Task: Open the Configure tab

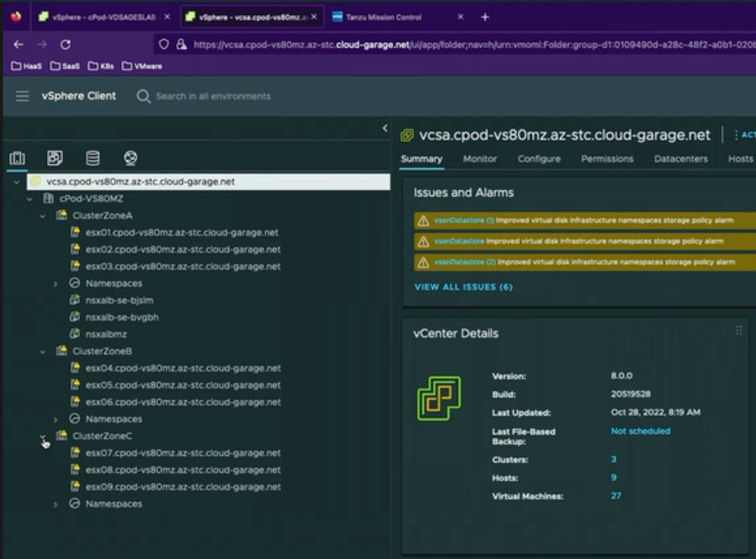Action: point(539,159)
